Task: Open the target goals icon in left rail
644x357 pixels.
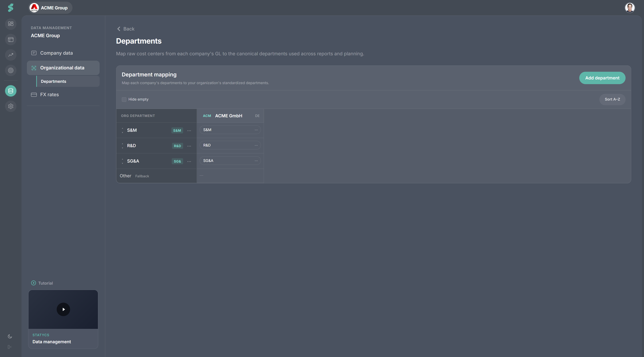Action: click(11, 70)
